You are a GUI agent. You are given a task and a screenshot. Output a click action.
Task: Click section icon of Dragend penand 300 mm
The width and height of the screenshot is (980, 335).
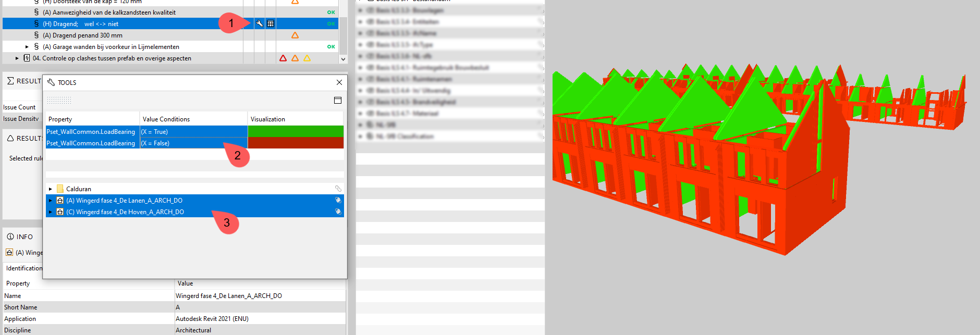(x=36, y=35)
